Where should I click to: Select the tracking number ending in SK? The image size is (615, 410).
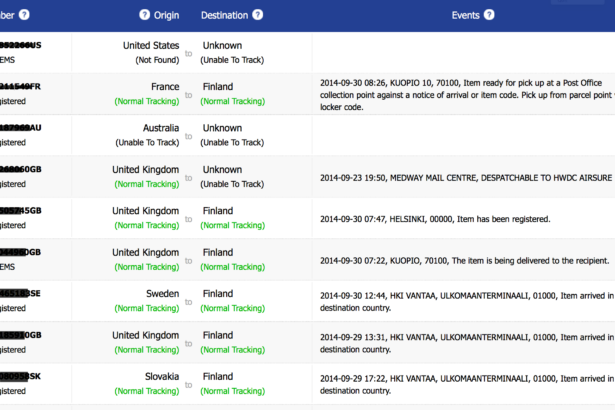click(20, 377)
